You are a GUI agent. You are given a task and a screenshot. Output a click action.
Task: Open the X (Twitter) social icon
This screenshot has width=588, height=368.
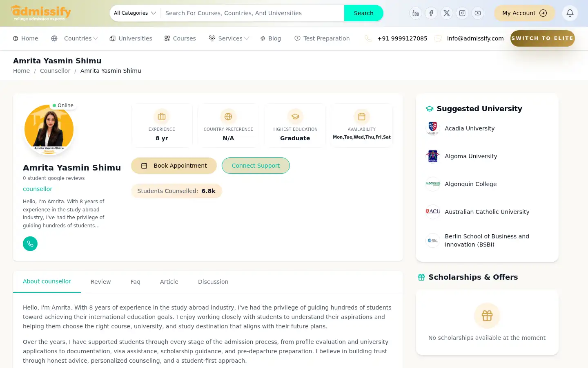pyautogui.click(x=447, y=13)
